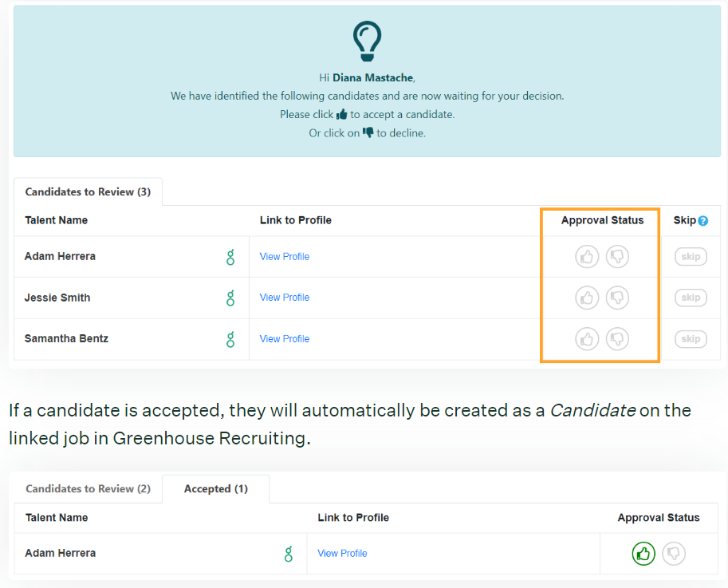The image size is (728, 588).
Task: Switch to the Accepted (1) tab
Action: (215, 489)
